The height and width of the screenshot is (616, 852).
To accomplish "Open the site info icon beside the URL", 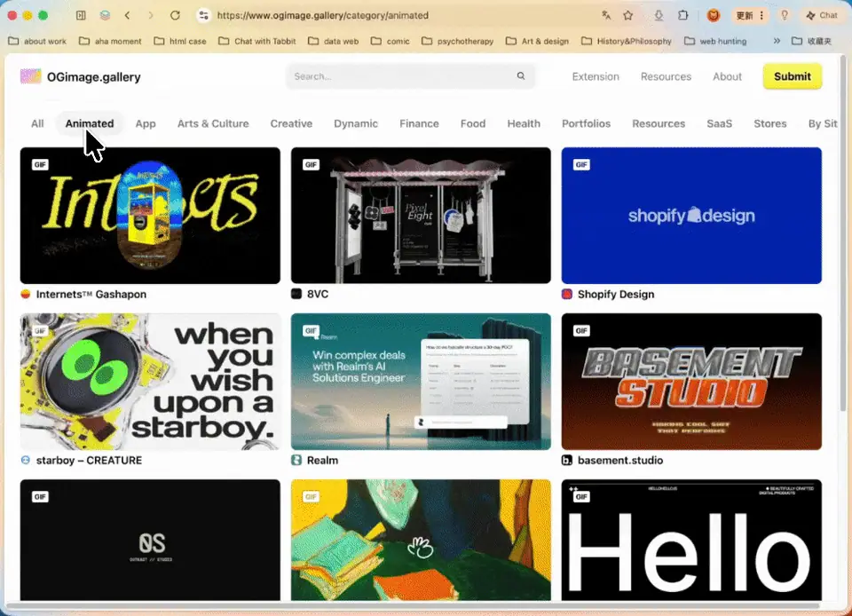I will coord(204,15).
